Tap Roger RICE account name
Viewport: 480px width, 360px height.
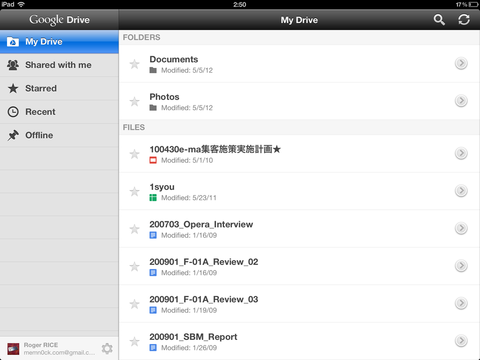point(41,345)
